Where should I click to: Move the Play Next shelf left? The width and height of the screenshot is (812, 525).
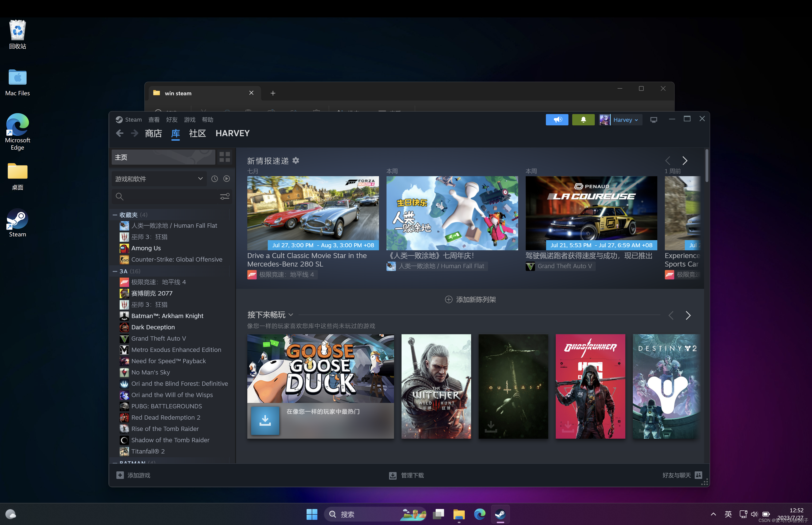tap(670, 315)
